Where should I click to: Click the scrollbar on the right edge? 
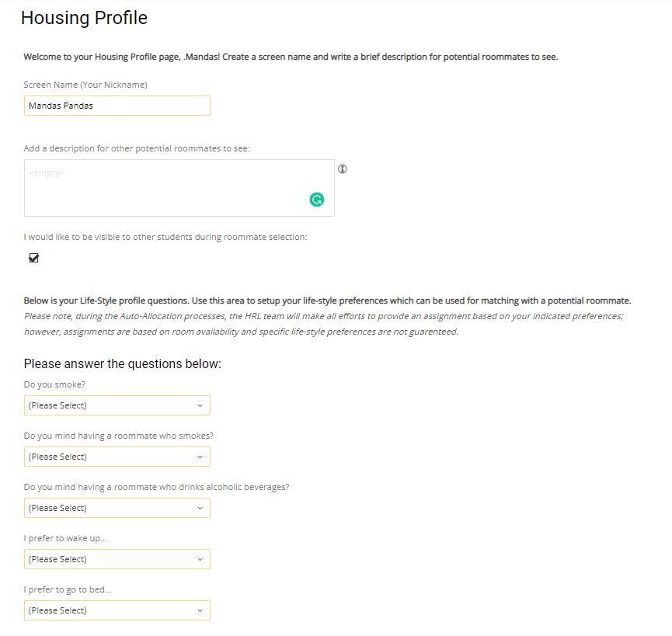tap(668, 311)
